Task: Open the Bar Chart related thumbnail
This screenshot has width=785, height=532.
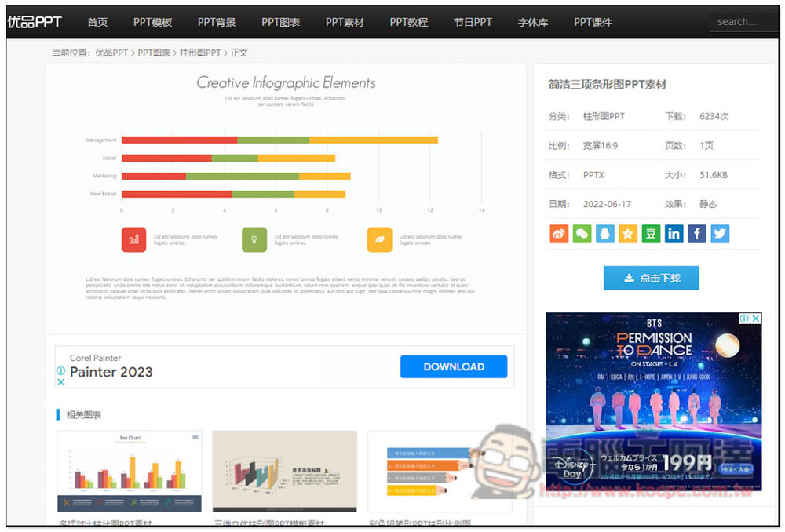Action: click(130, 471)
